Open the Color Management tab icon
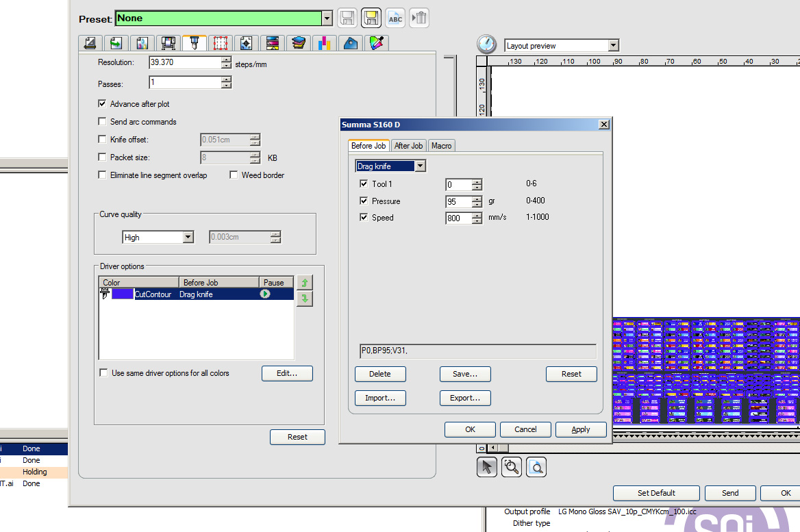 tap(142, 43)
